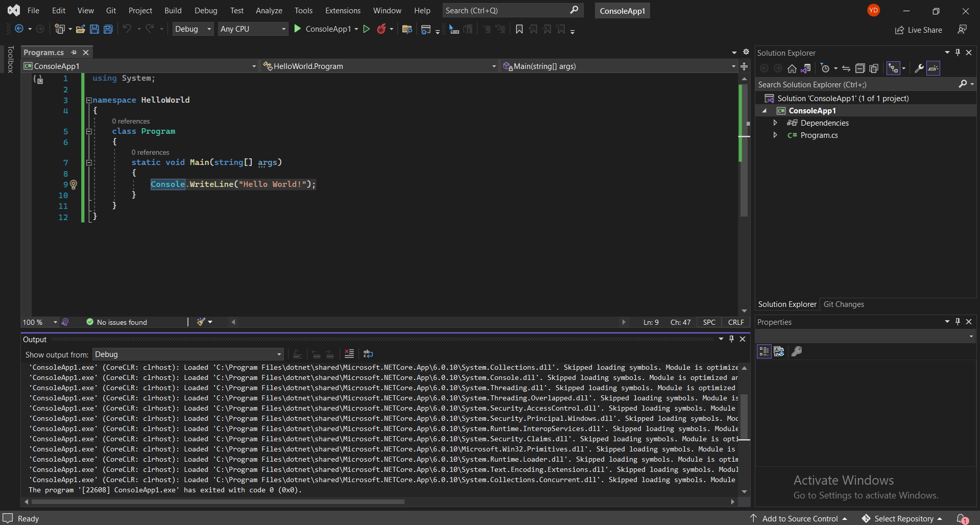Open the Build menu
Viewport: 980px width, 525px height.
(x=173, y=11)
